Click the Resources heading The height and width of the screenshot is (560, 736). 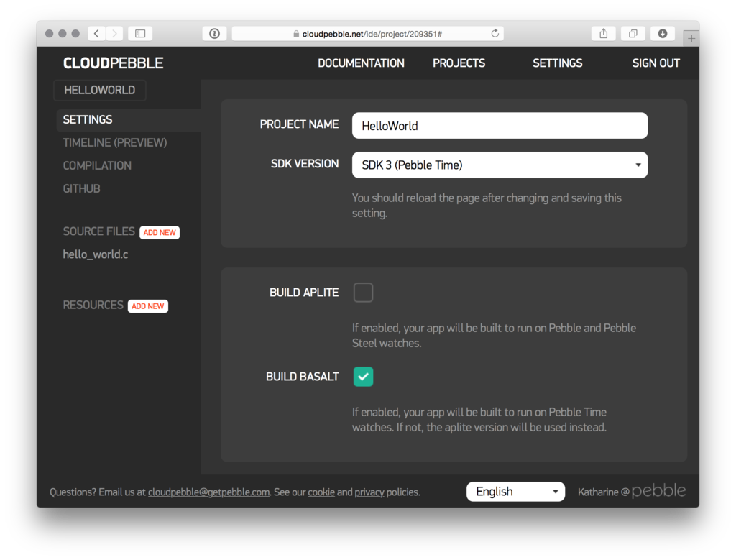click(93, 305)
